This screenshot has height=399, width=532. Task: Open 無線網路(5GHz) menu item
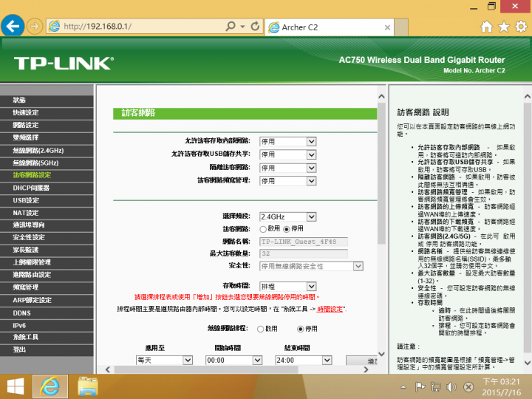(x=47, y=163)
